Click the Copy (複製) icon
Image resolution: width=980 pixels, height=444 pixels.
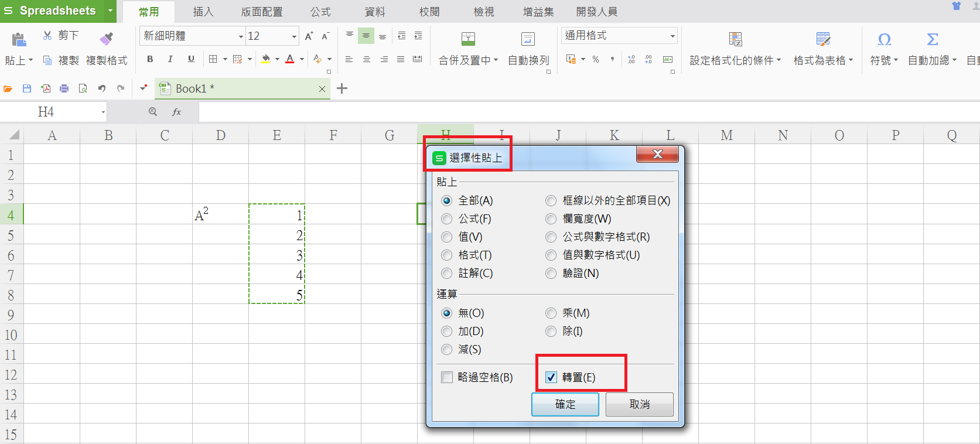[47, 60]
